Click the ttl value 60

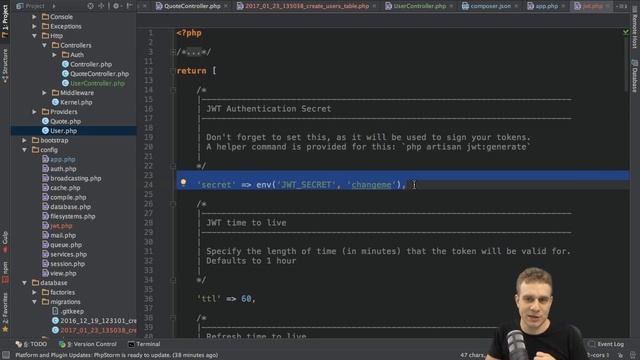pyautogui.click(x=246, y=299)
